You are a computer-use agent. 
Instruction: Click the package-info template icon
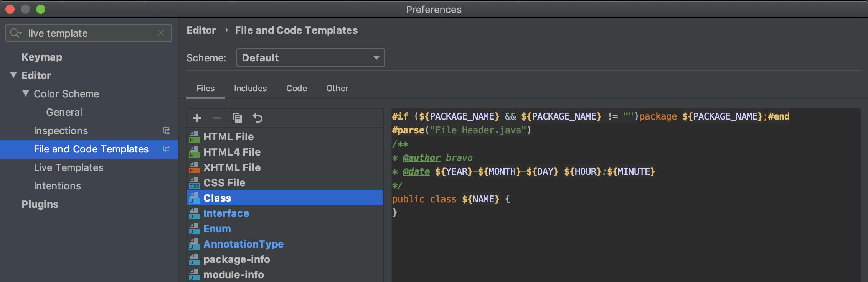point(195,259)
